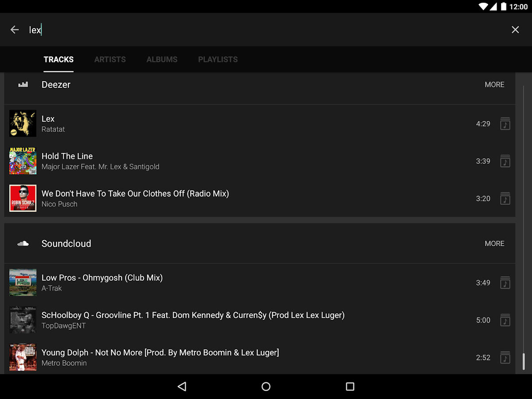Viewport: 532px width, 399px height.
Task: Play 'Young Dolph - Not No More' track
Action: [x=160, y=352]
